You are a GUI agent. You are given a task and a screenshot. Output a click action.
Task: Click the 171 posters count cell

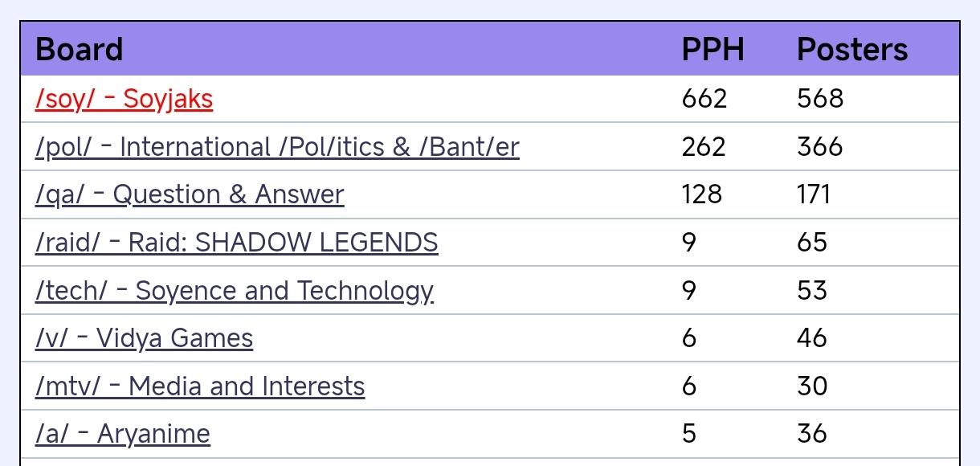[x=814, y=194]
